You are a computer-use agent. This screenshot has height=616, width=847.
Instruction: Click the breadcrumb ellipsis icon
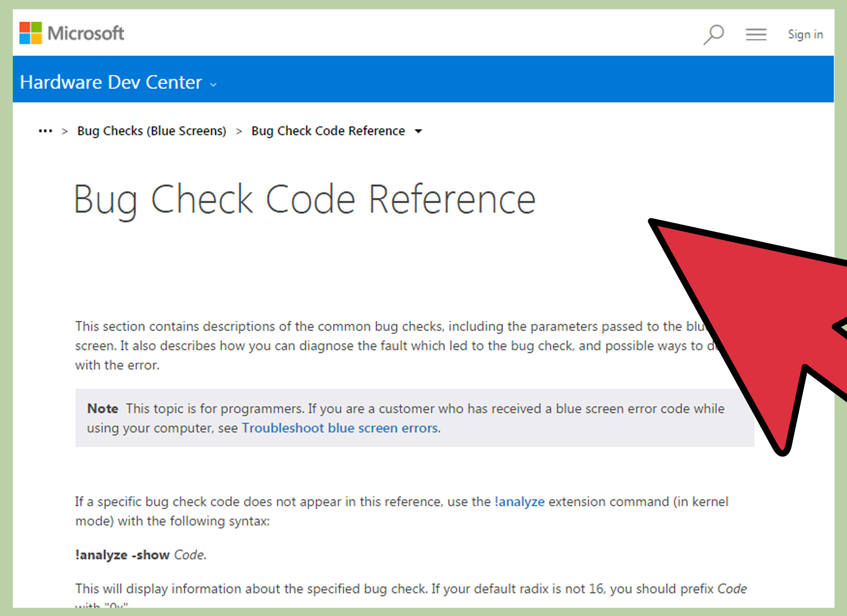click(45, 131)
